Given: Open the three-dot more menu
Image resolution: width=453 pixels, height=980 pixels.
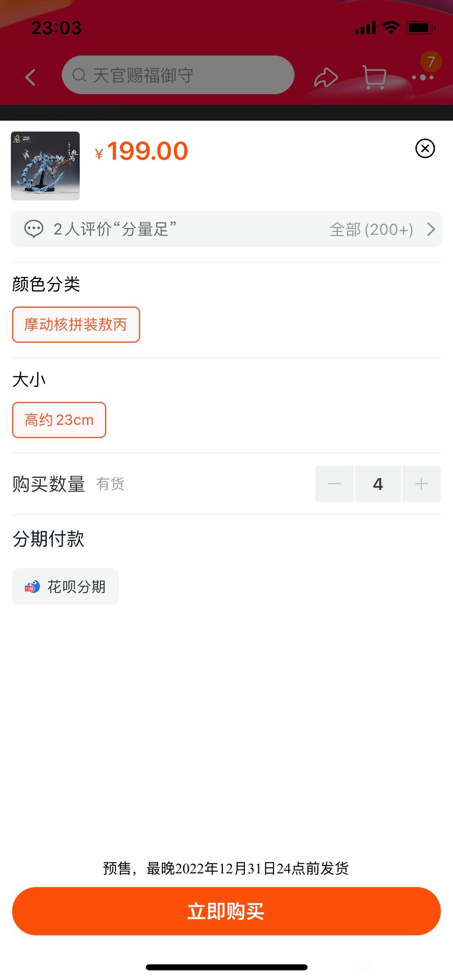Looking at the screenshot, I should 423,77.
